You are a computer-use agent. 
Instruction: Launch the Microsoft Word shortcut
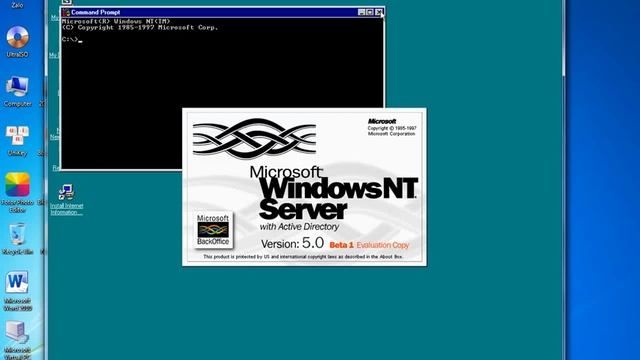point(18,290)
